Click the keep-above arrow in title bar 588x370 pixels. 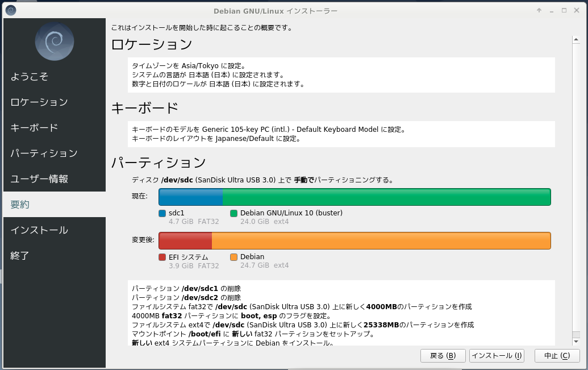(x=539, y=10)
